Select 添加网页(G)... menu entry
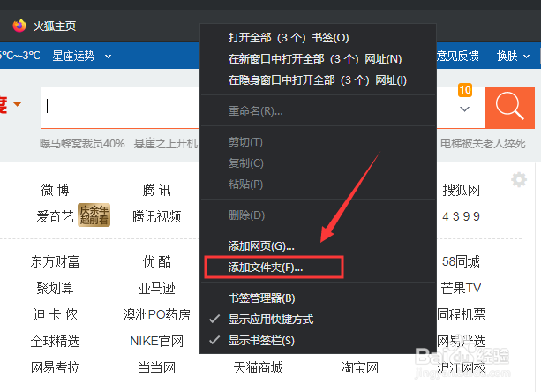This screenshot has height=392, width=541. pos(318,246)
